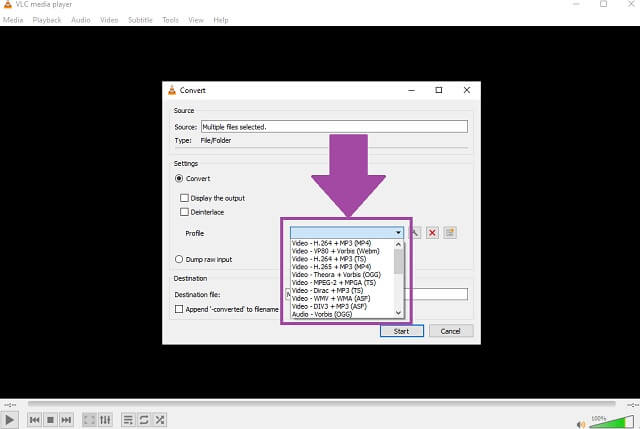The width and height of the screenshot is (640, 429).
Task: Skip to next media track
Action: click(x=66, y=420)
